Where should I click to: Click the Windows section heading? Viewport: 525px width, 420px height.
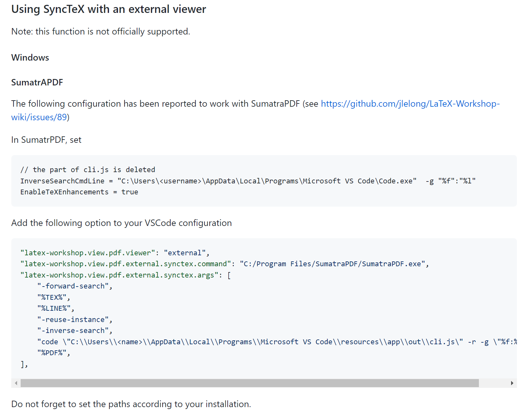click(30, 57)
